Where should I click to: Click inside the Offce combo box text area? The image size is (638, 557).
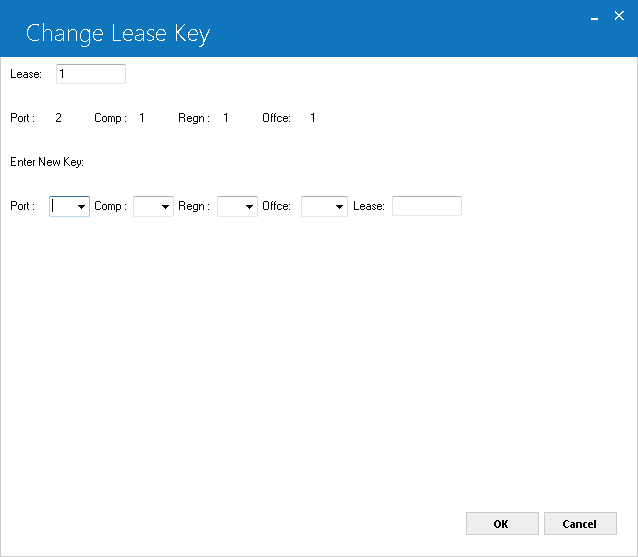tap(317, 207)
